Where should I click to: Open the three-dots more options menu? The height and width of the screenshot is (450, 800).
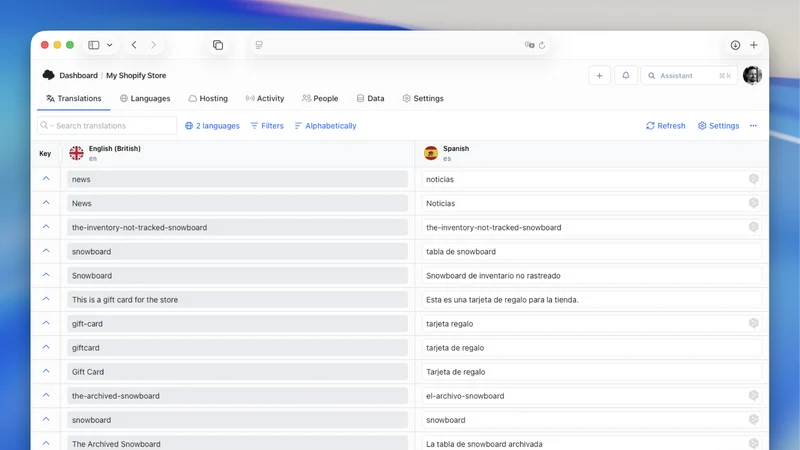(x=754, y=126)
